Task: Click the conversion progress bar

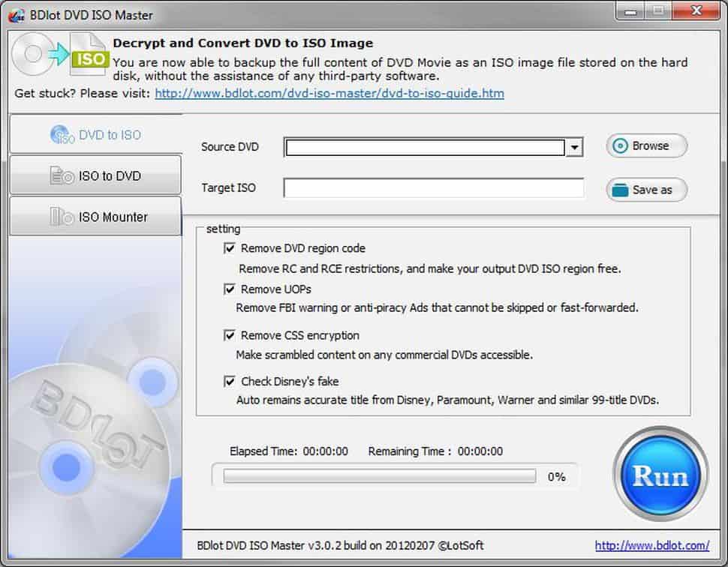Action: [379, 476]
